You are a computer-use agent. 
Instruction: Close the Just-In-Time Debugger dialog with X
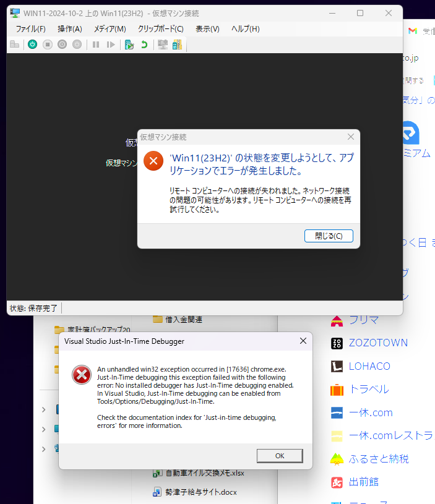click(x=303, y=341)
